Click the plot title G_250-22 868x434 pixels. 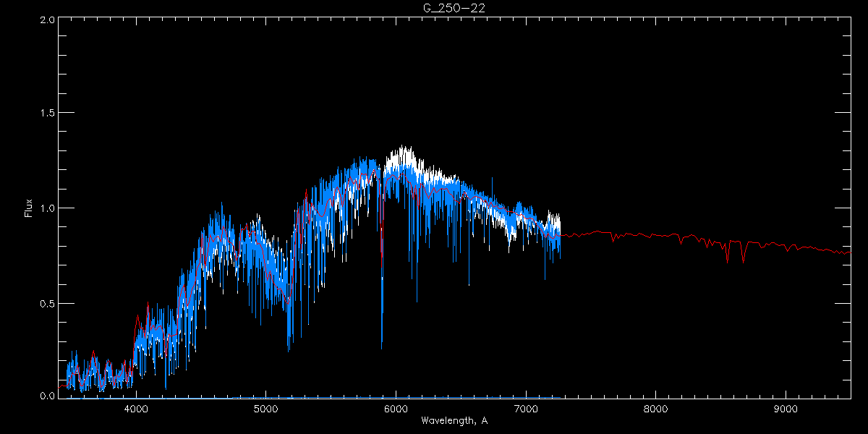(x=433, y=7)
